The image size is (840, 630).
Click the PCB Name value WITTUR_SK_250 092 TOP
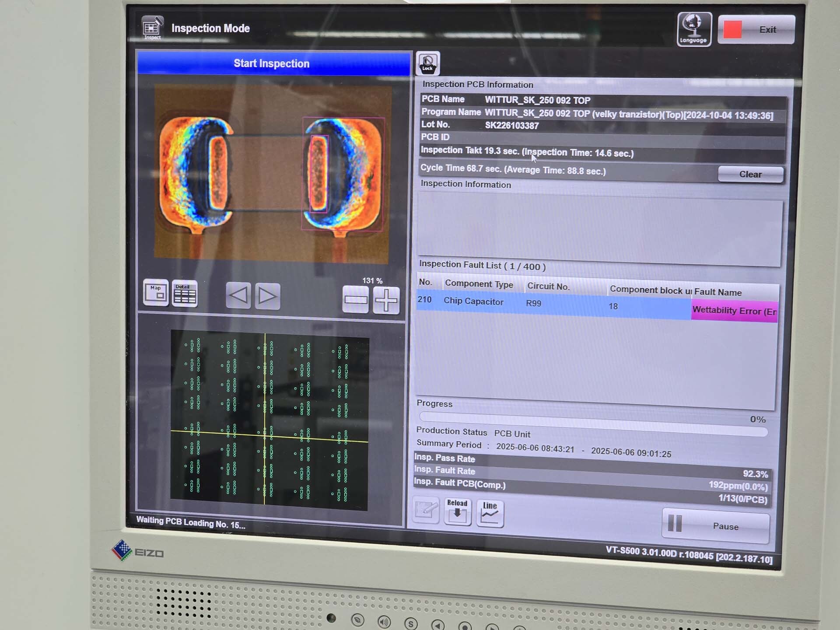538,100
